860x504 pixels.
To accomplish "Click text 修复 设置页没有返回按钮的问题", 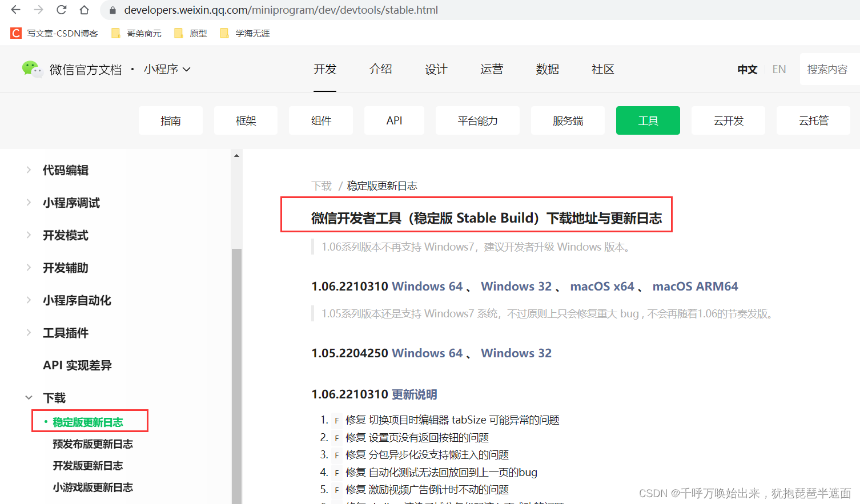I will [x=417, y=438].
